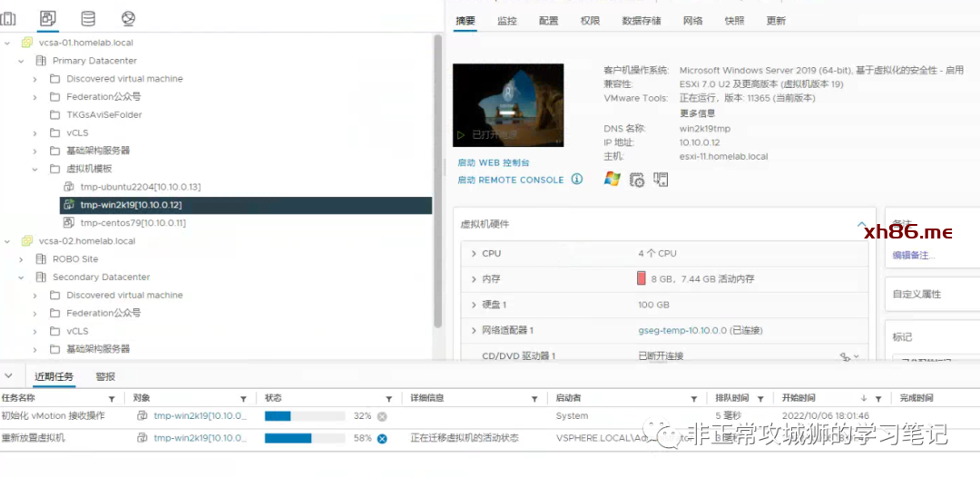Screen dimensions: 980x477
Task: Launch the web console link
Action: 493,162
